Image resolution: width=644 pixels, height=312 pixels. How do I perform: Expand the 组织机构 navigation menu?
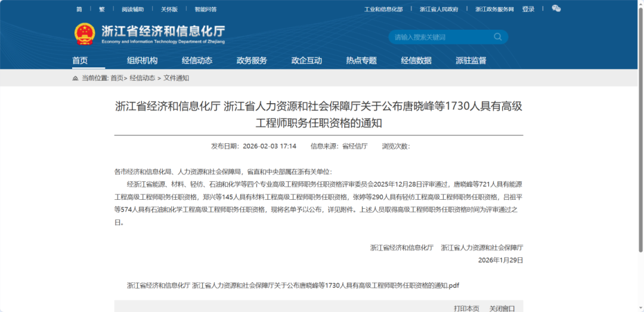click(x=142, y=60)
